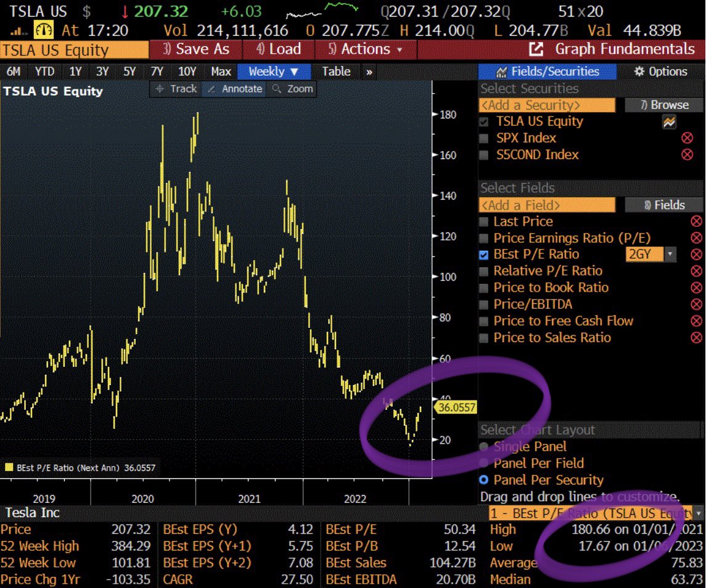Select the 10Y range
This screenshot has width=706, height=588.
pyautogui.click(x=187, y=71)
